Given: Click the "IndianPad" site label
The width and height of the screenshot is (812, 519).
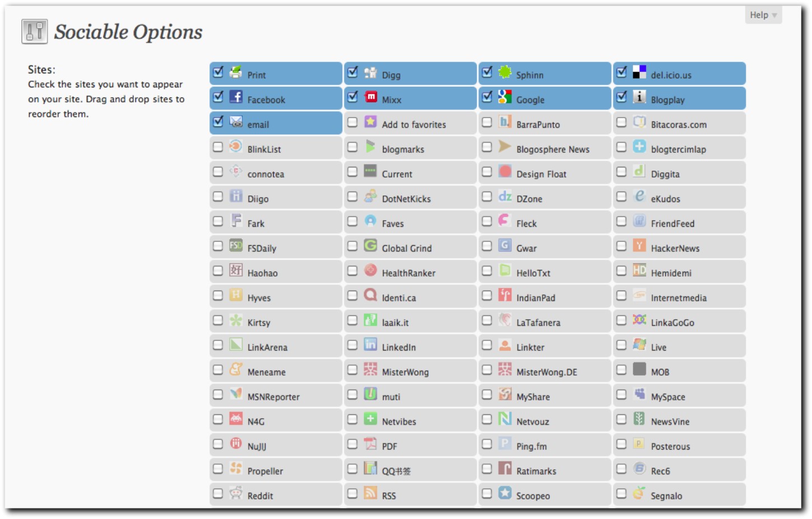Looking at the screenshot, I should click(x=536, y=298).
